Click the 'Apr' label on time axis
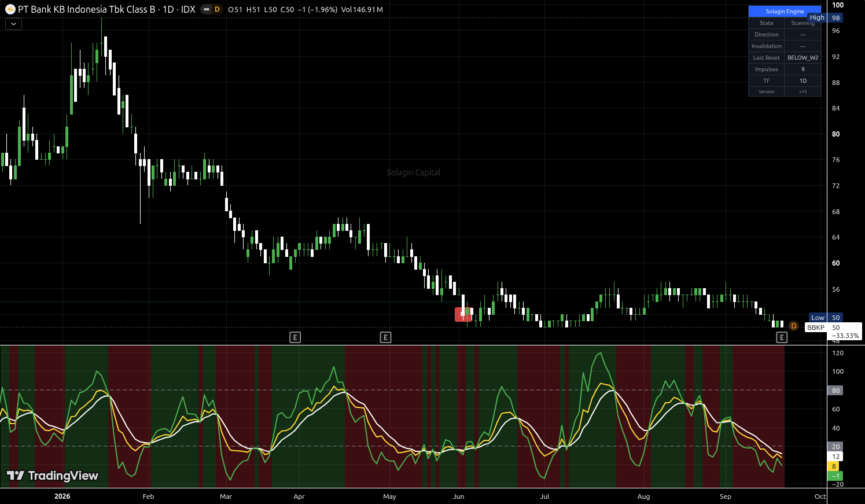Screen dimensions: 865x504 299,496
